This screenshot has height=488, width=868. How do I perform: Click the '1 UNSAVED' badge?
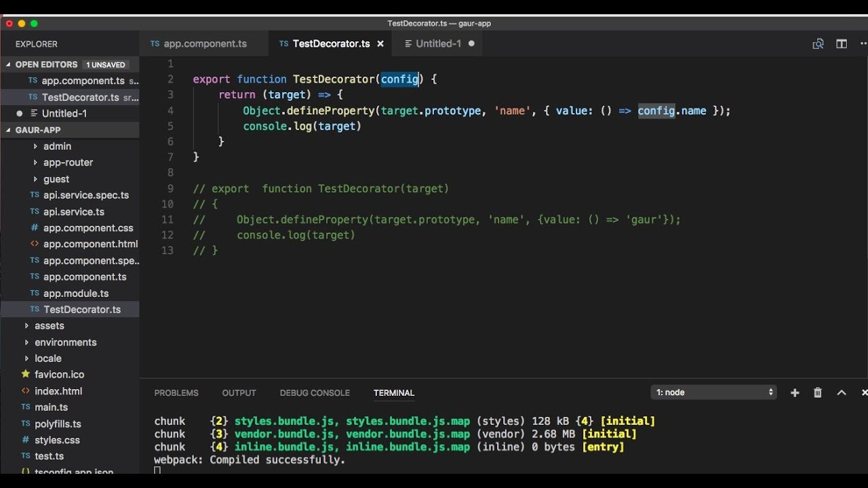click(106, 65)
